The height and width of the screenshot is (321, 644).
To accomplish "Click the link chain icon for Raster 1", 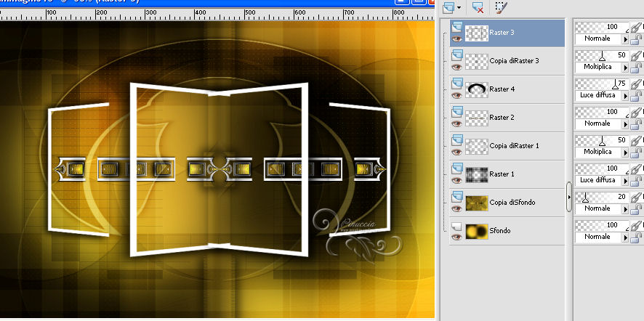I will pyautogui.click(x=636, y=170).
